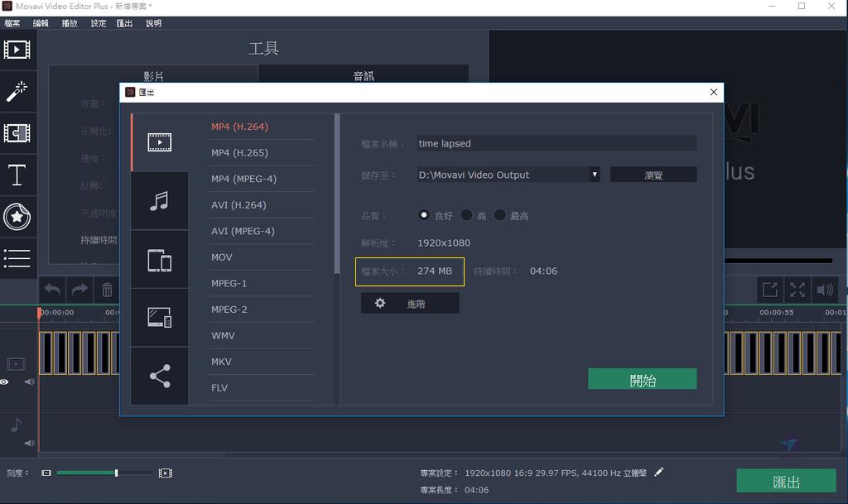This screenshot has height=504, width=848.
Task: Close the export dialog
Action: [x=714, y=93]
